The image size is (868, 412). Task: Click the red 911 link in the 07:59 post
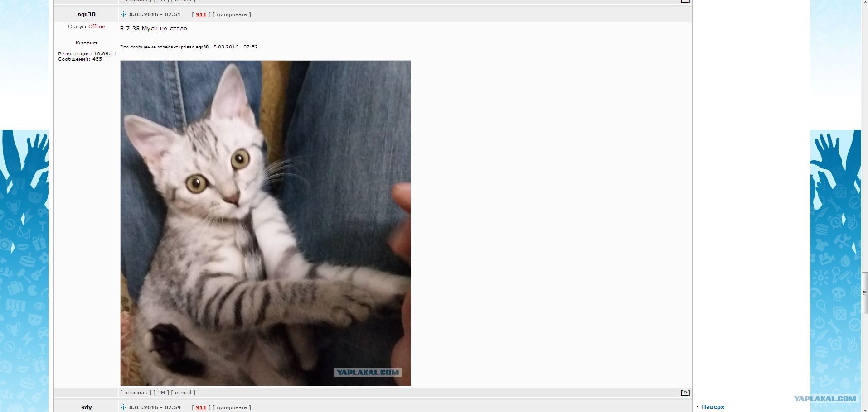click(201, 407)
